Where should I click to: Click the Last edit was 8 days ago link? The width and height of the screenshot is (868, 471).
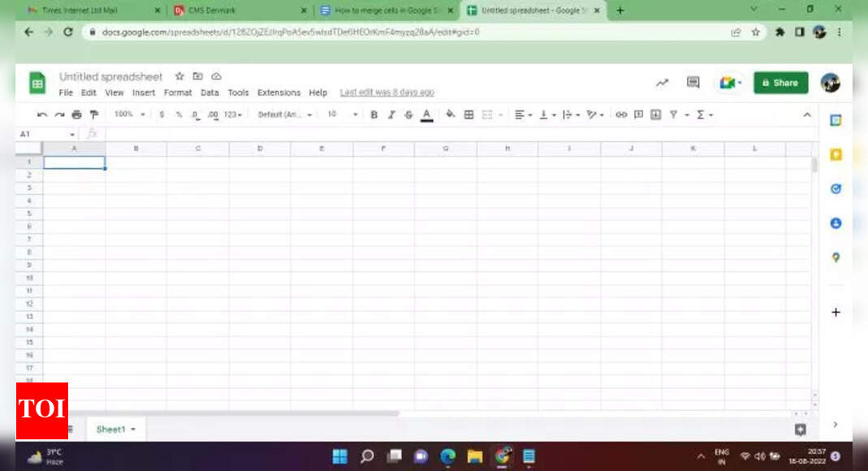coord(388,93)
